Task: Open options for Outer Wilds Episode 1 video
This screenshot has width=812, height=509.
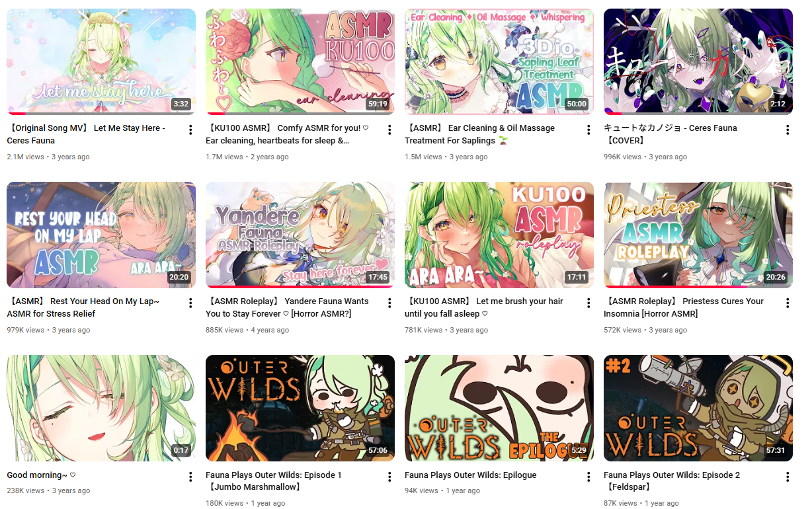Action: [x=389, y=477]
